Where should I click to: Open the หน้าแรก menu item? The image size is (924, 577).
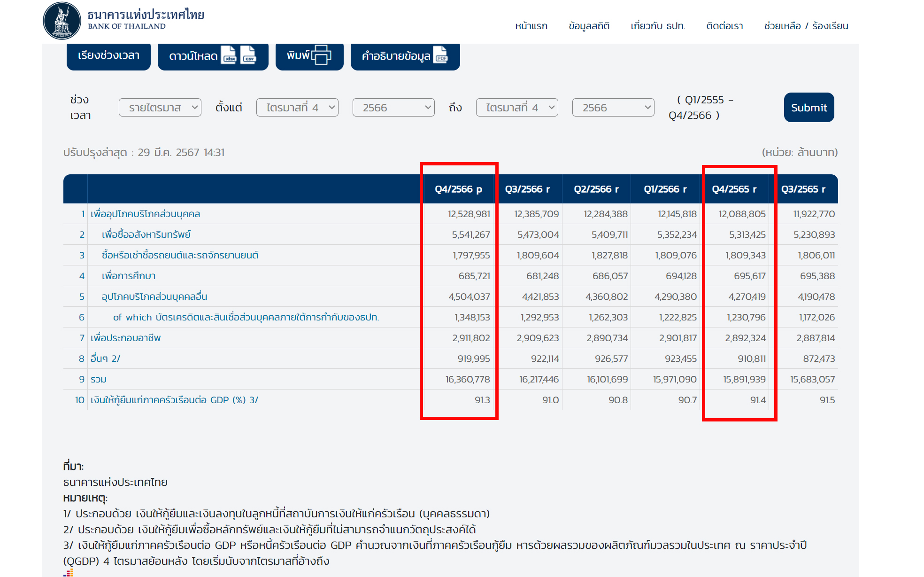531,26
